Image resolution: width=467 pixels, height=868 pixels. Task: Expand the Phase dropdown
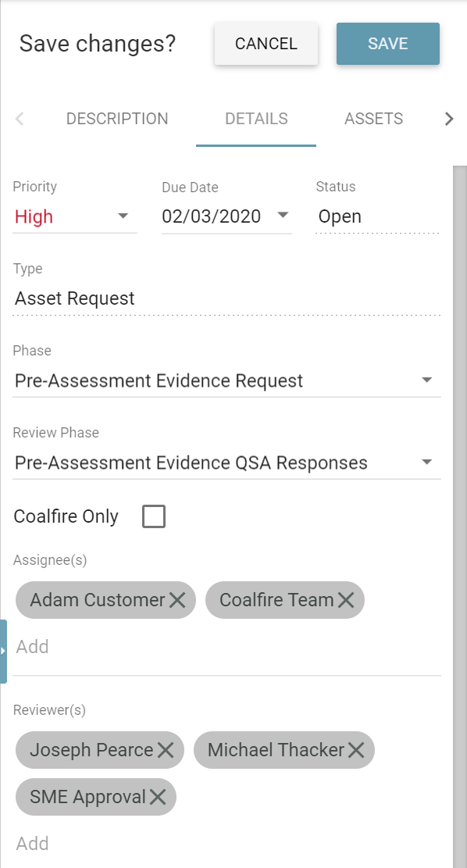(x=226, y=380)
